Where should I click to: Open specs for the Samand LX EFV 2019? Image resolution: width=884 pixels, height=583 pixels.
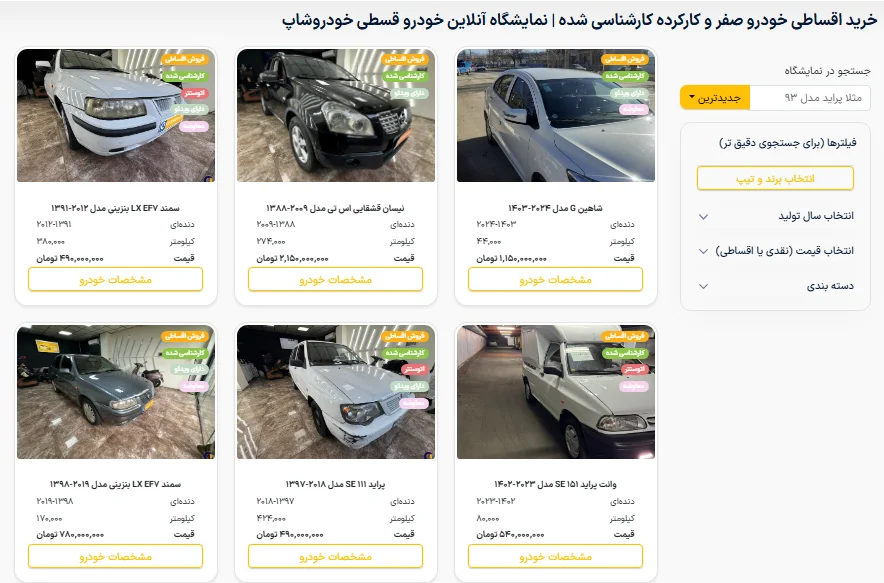[x=116, y=556]
